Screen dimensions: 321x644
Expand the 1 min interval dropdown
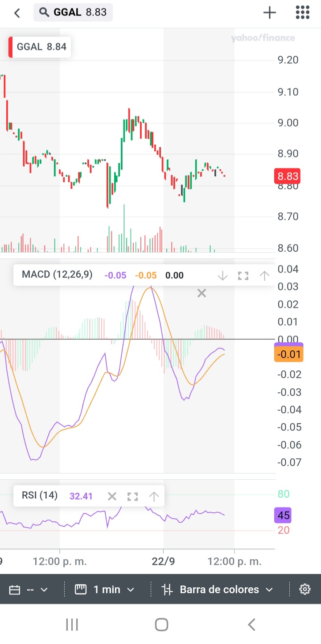[x=104, y=590]
